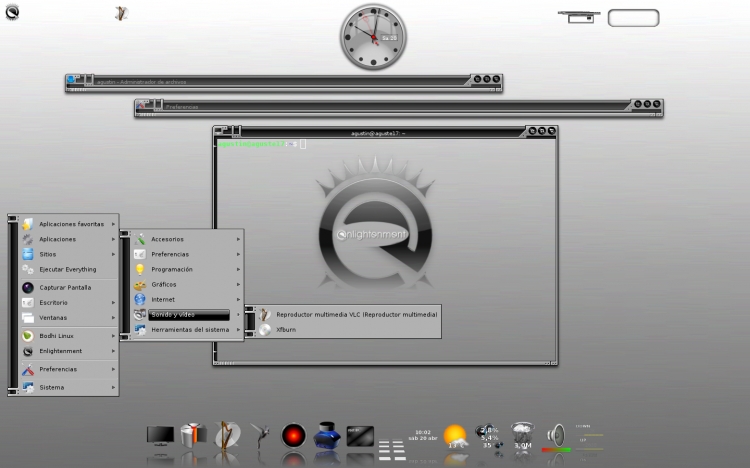Click the Capturar Pantalla camera lens icon

[x=28, y=288]
